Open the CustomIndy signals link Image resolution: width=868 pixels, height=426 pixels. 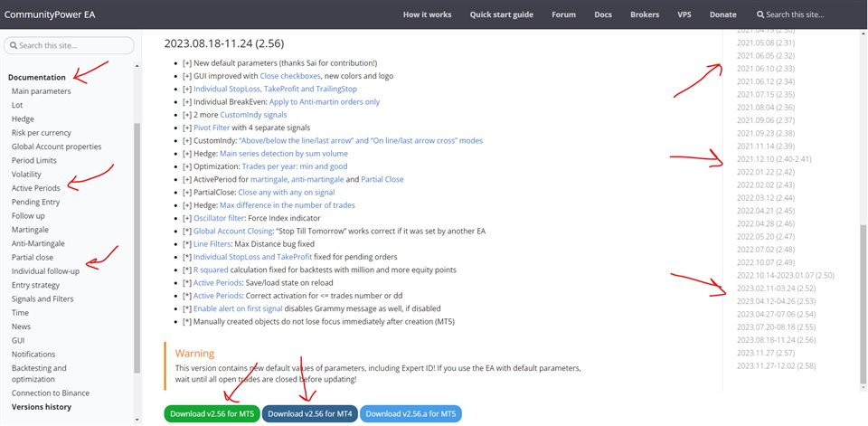pos(253,115)
